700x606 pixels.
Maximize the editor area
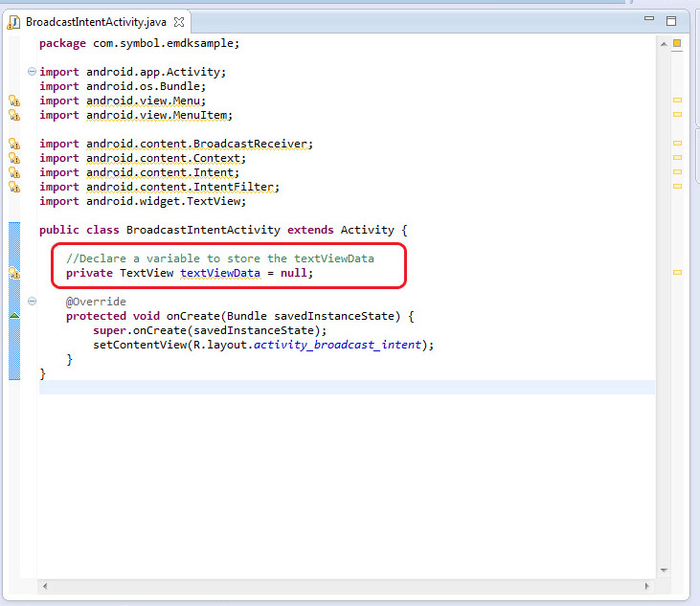(x=670, y=20)
